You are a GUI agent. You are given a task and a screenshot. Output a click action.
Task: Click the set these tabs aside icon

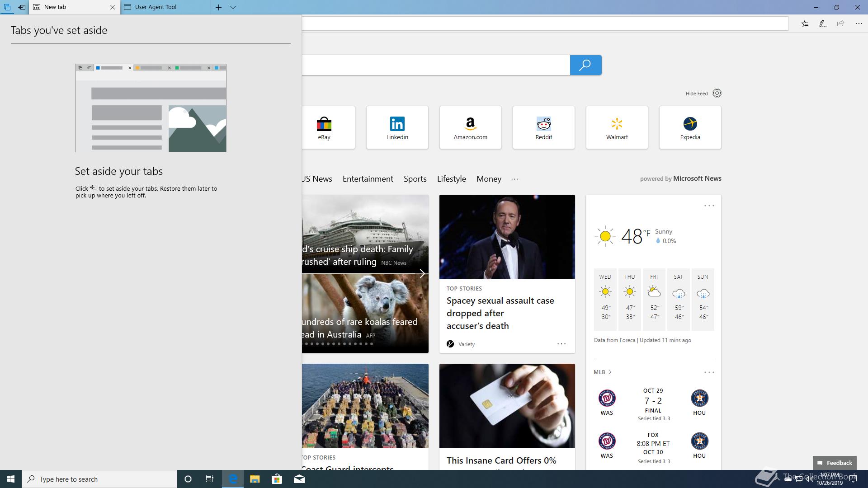pos(22,7)
